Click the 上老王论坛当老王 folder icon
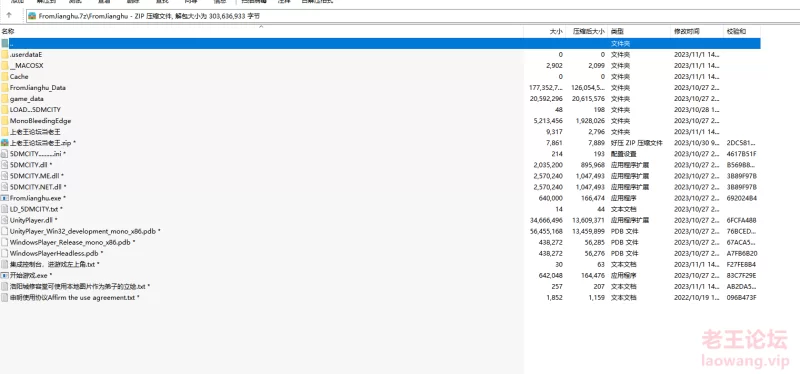800x374 pixels. click(5, 132)
